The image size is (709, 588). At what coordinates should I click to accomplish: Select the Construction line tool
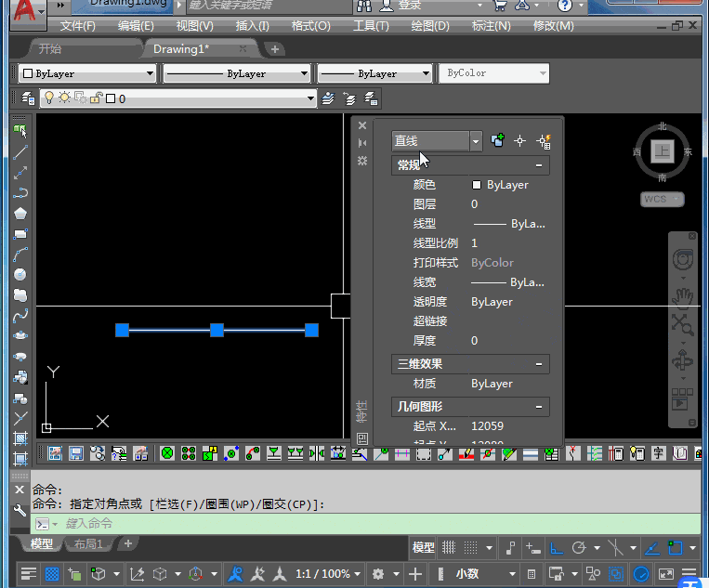(x=20, y=173)
